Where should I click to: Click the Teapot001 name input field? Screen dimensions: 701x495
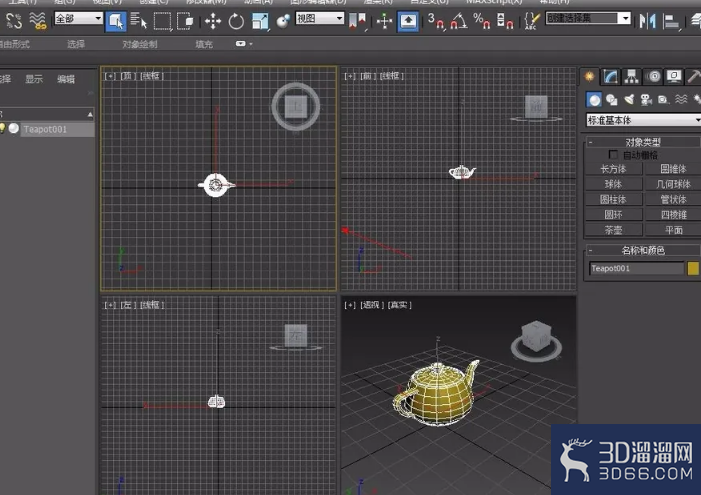[x=636, y=268]
